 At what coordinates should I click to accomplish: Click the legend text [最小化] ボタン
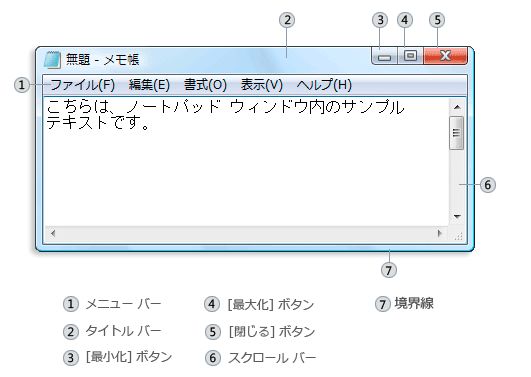pyautogui.click(x=129, y=357)
